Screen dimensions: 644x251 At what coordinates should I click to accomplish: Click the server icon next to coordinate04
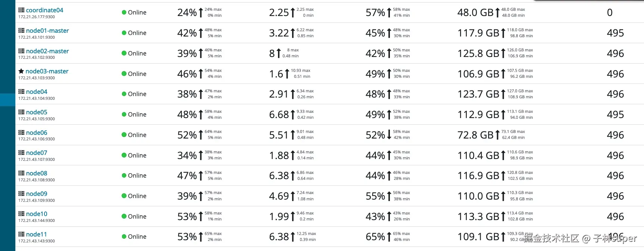pyautogui.click(x=21, y=10)
